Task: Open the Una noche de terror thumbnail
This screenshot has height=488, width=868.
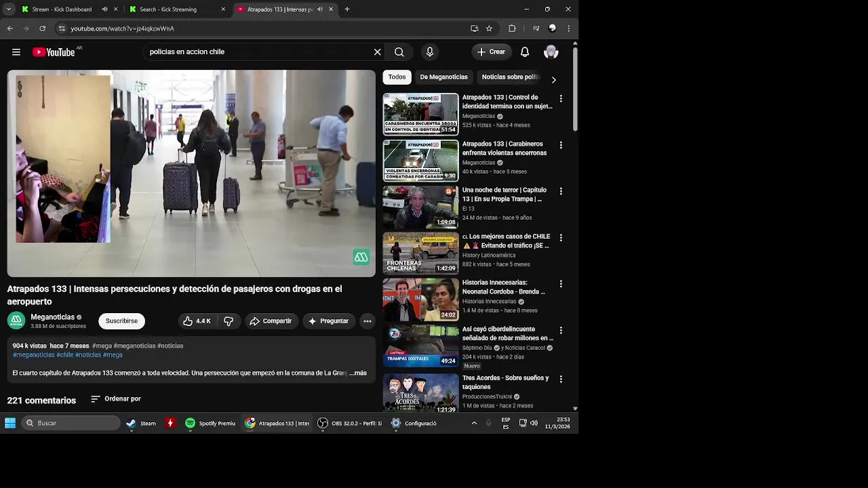Action: coord(420,207)
